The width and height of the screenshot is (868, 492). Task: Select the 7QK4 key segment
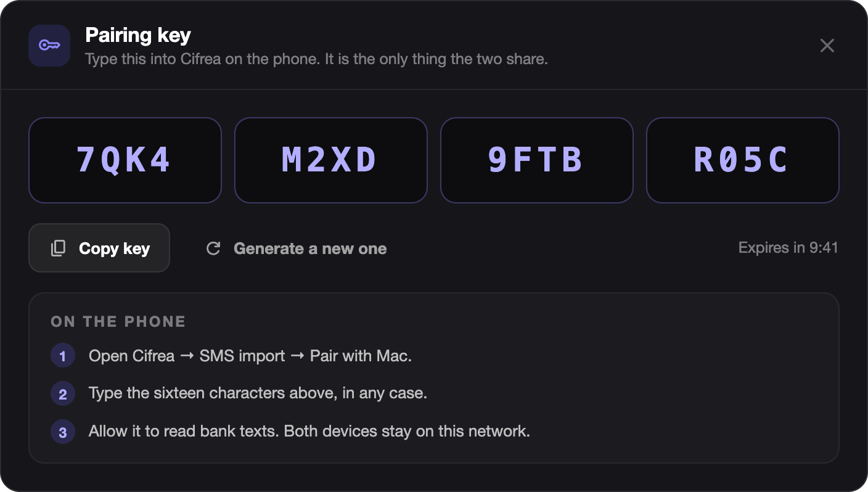125,160
